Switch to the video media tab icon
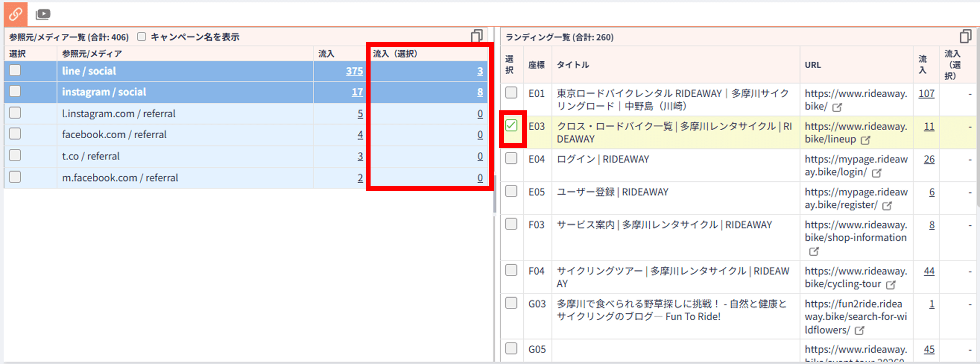 43,15
